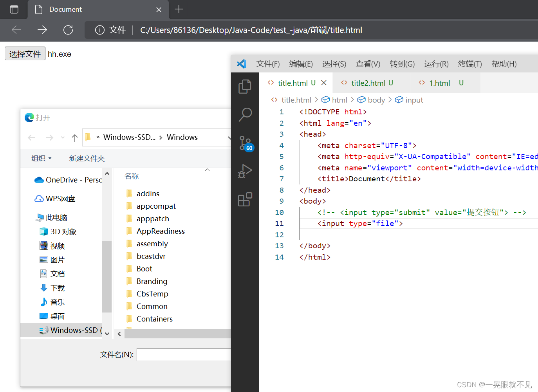Click input in the breadcrumb
This screenshot has width=538, height=392.
click(x=414, y=100)
